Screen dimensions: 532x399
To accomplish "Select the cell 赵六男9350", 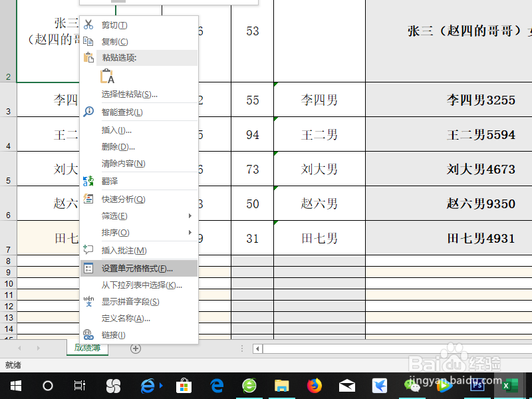I will (x=449, y=203).
